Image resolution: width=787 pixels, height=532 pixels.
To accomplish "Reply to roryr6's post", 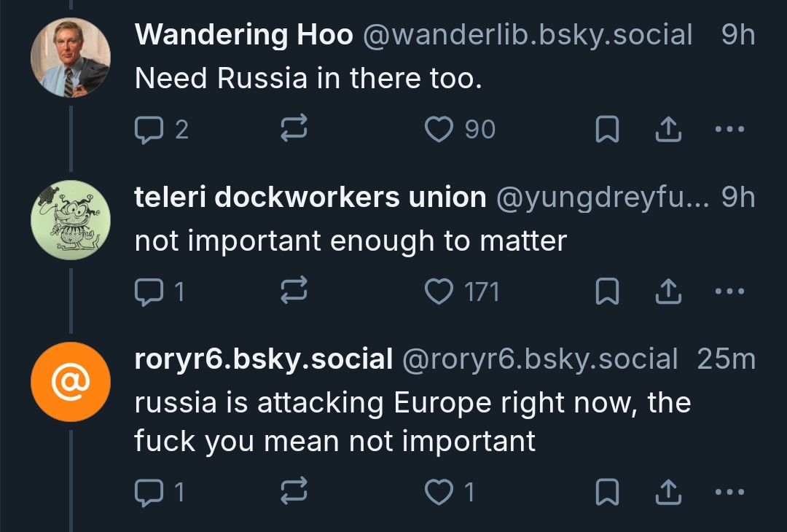I will 149,493.
